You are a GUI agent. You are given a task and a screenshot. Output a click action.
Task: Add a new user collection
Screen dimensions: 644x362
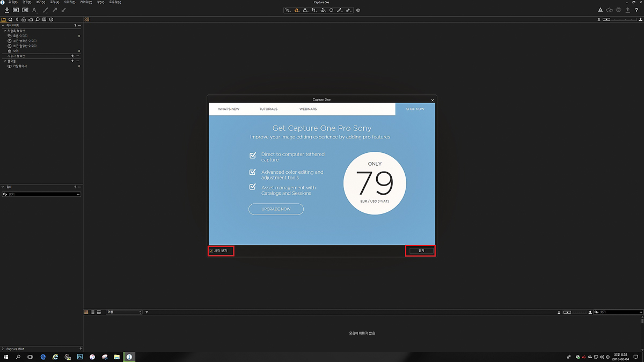[72, 56]
